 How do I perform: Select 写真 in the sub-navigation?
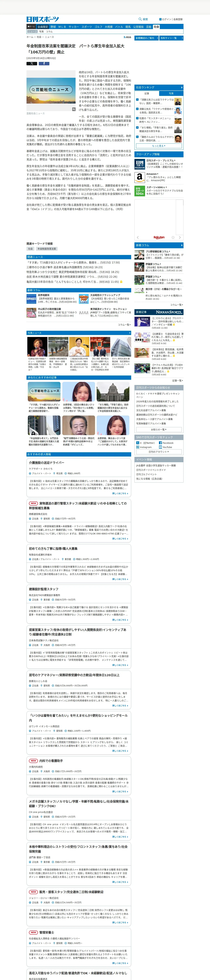[x=42, y=32]
